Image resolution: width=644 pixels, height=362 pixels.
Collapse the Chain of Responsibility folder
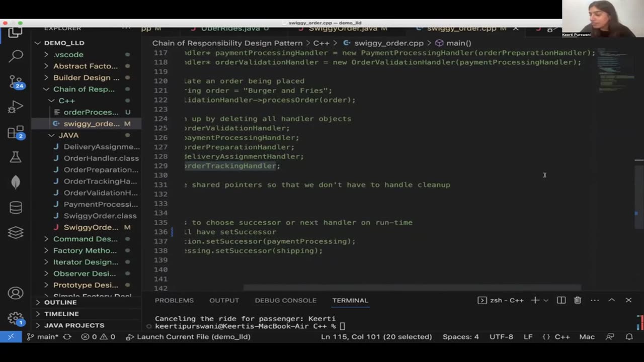click(x=87, y=89)
